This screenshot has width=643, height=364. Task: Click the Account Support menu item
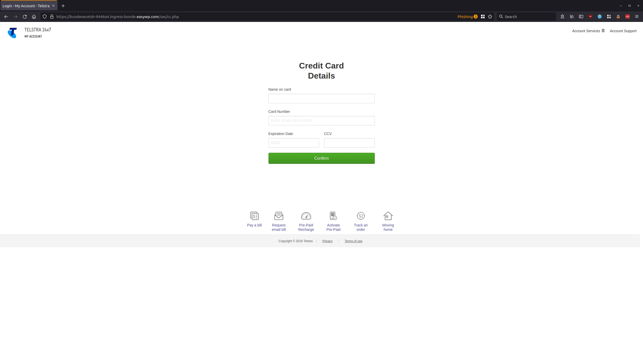623,30
